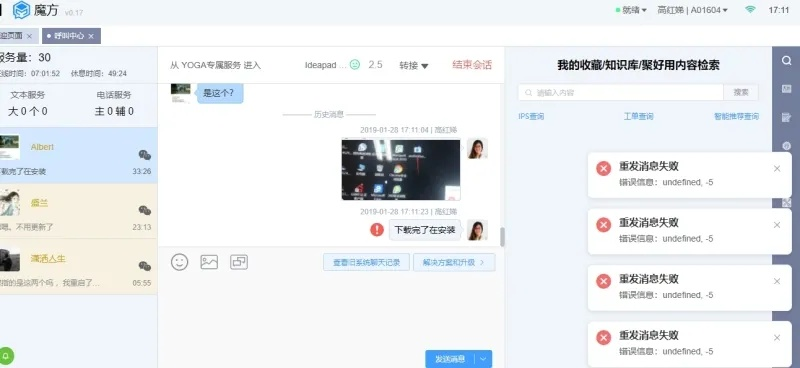Click the 服务量: 30 counter text
The height and width of the screenshot is (368, 800).
(x=25, y=58)
